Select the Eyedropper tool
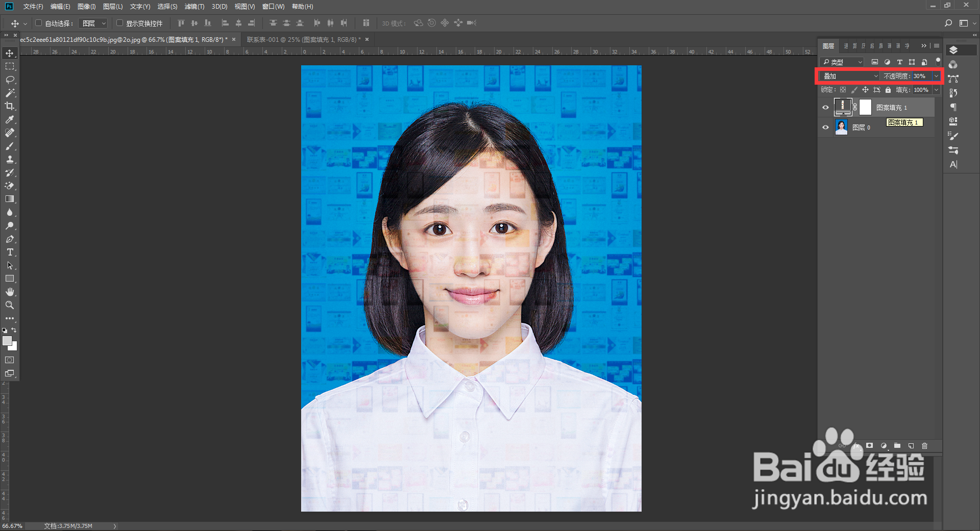Image resolution: width=980 pixels, height=531 pixels. pyautogui.click(x=10, y=120)
